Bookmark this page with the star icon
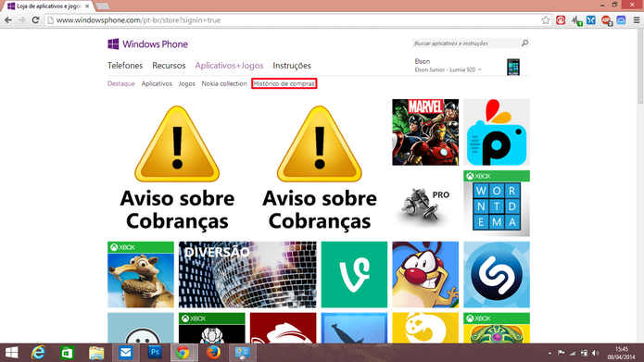 click(546, 20)
